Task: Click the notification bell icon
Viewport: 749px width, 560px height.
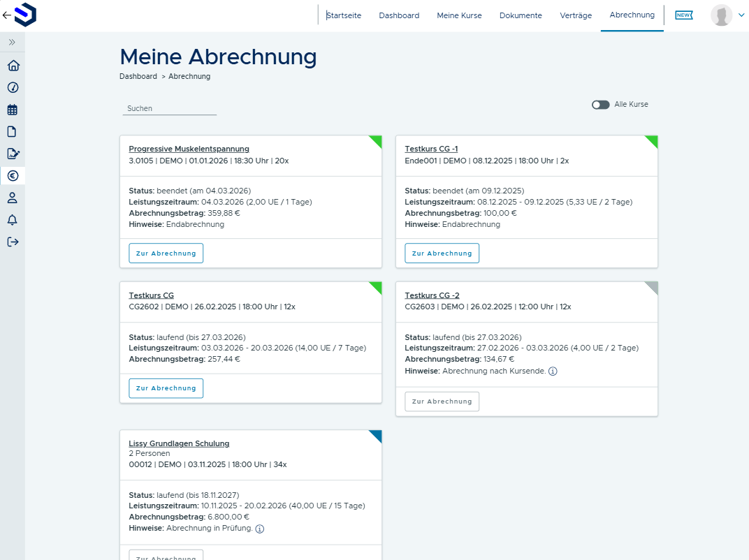Action: [13, 220]
